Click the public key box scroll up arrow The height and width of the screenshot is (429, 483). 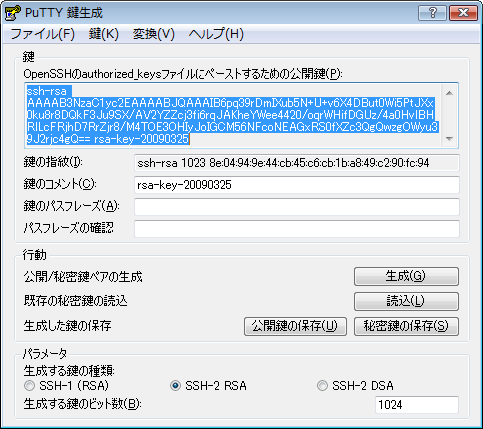tap(449, 93)
